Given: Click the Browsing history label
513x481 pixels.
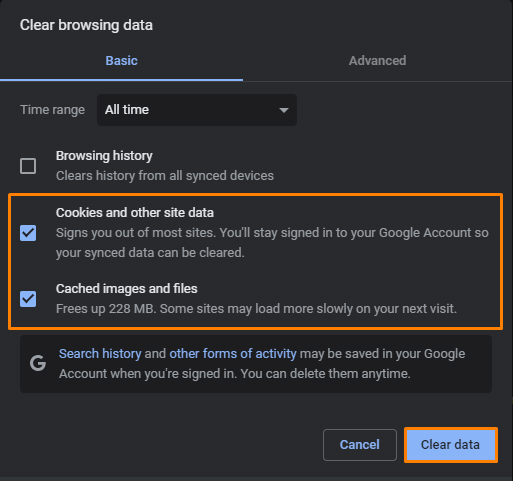Looking at the screenshot, I should pyautogui.click(x=104, y=156).
